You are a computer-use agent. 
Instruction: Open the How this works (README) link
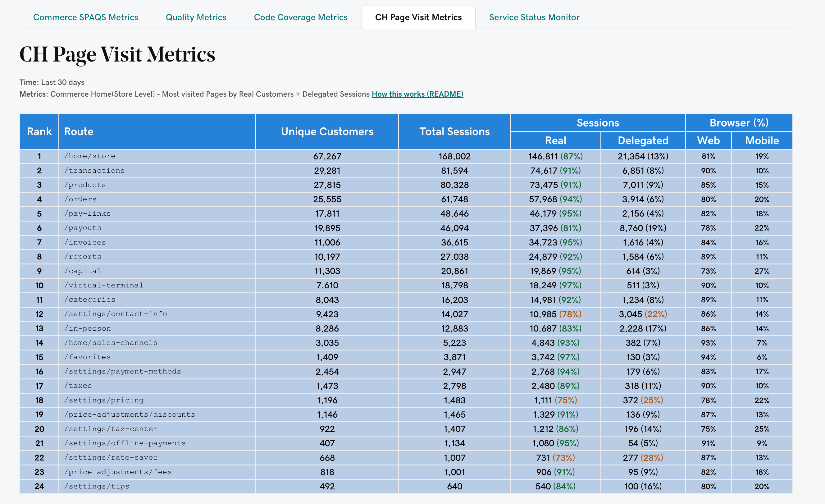point(417,94)
